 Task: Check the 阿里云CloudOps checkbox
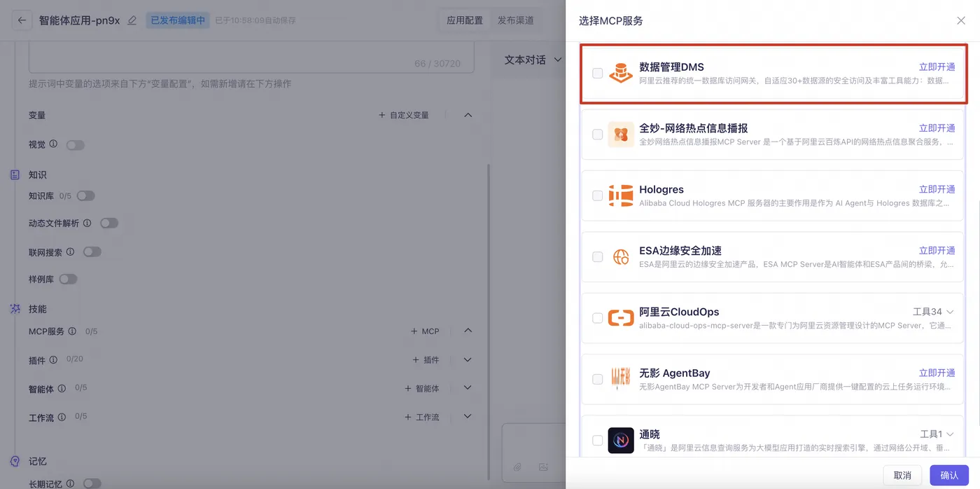(x=597, y=318)
